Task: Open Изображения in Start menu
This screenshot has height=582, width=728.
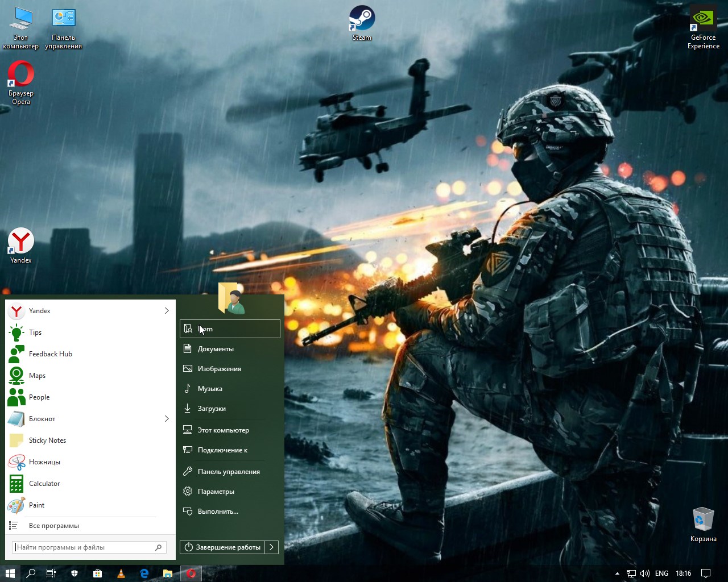Action: [x=230, y=369]
